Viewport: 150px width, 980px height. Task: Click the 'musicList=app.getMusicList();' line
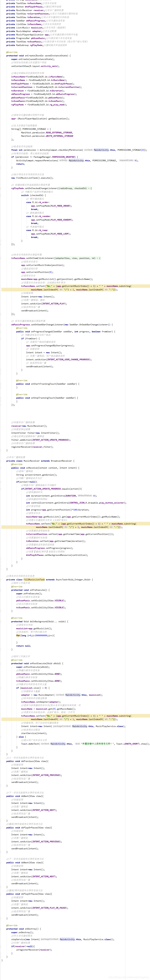tap(34, 628)
